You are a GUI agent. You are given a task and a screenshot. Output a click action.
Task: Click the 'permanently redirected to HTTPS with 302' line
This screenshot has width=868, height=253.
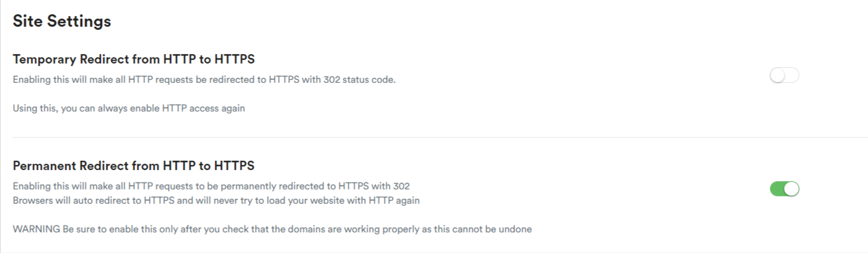pyautogui.click(x=211, y=186)
